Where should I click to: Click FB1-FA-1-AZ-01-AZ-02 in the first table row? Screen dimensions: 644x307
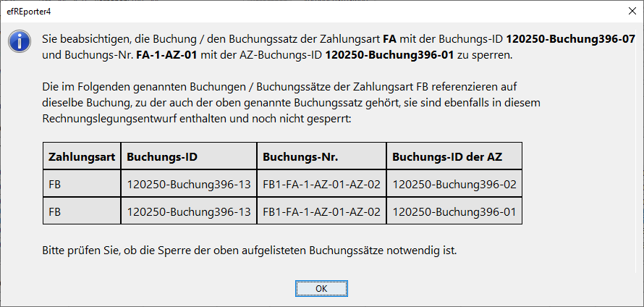321,184
